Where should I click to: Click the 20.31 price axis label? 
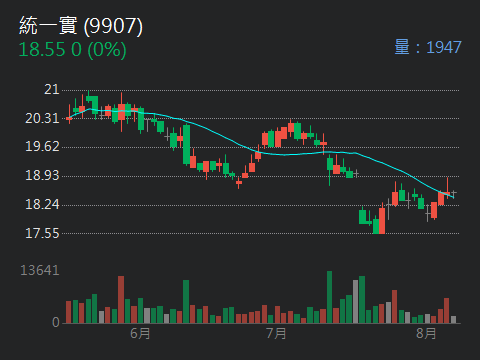pos(42,118)
